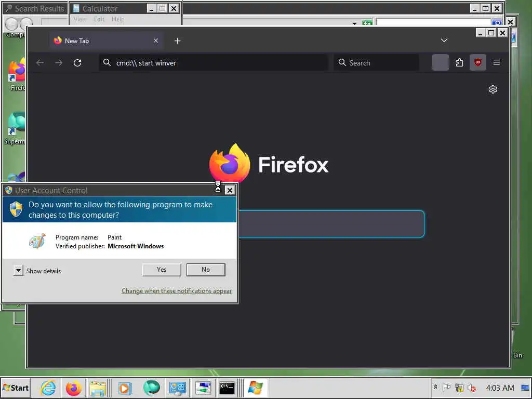Open the uBlock Origin extension icon
Viewport: 532px width, 399px height.
coord(478,62)
